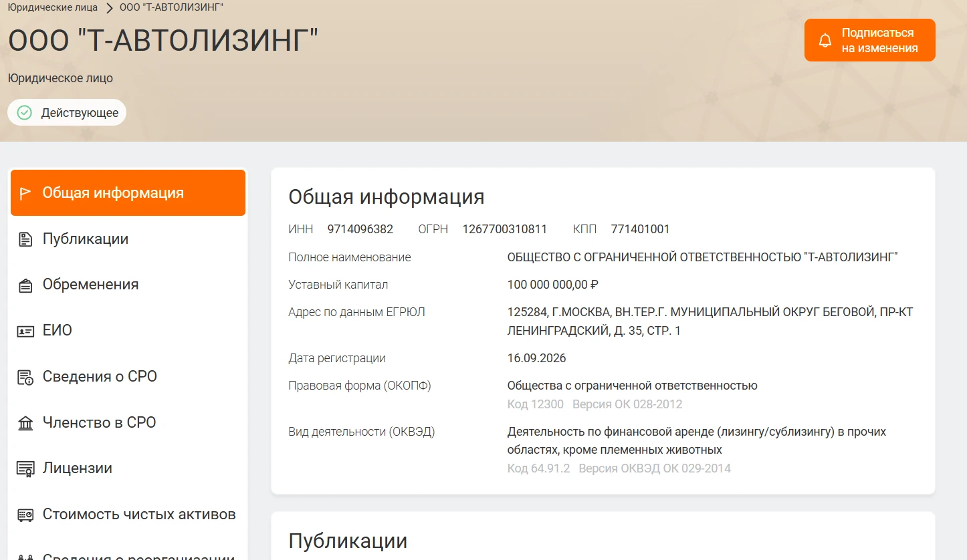Click the Уставный капитал label
Image resolution: width=967 pixels, height=560 pixels.
338,285
